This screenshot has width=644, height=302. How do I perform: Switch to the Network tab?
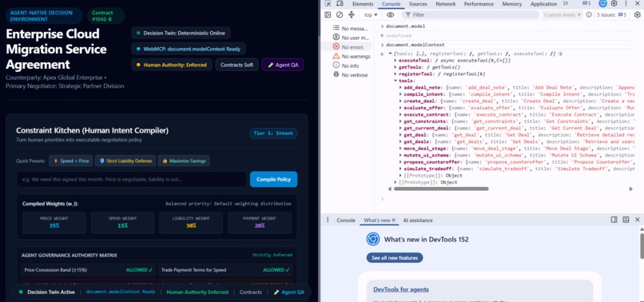pos(446,4)
